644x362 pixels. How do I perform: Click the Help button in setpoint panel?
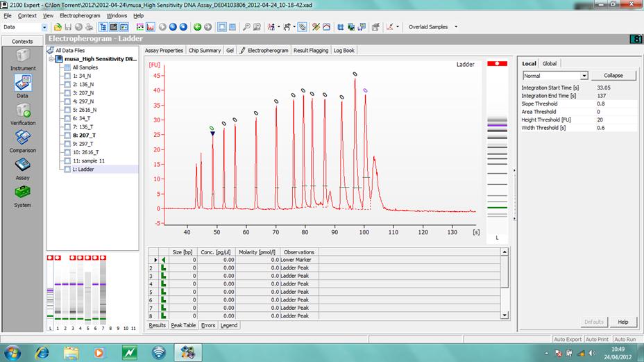(x=622, y=322)
